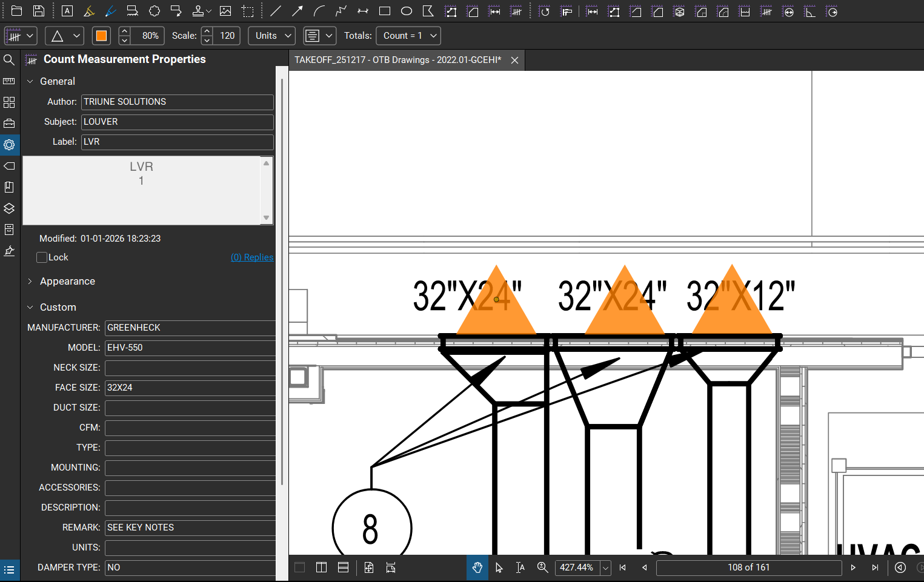Open the zoom percentage dropdown
Image resolution: width=924 pixels, height=582 pixels.
tap(605, 568)
